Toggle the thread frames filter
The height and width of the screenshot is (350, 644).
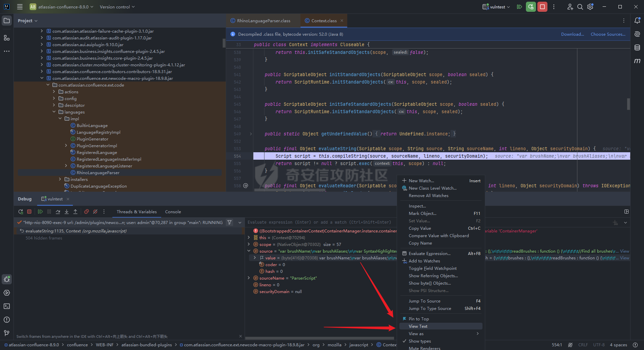click(229, 222)
